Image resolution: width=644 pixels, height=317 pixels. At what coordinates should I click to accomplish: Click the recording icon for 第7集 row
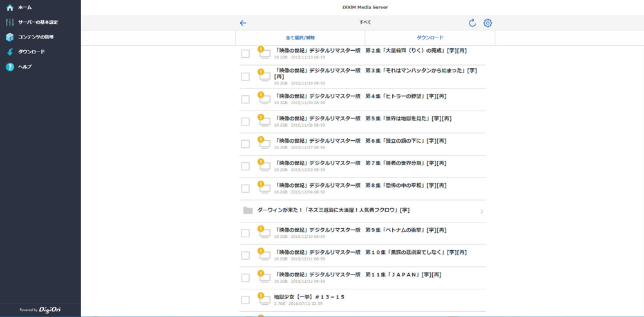(x=263, y=165)
